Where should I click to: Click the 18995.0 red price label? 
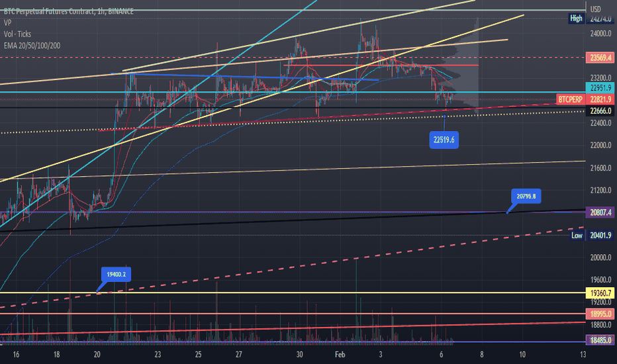600,314
